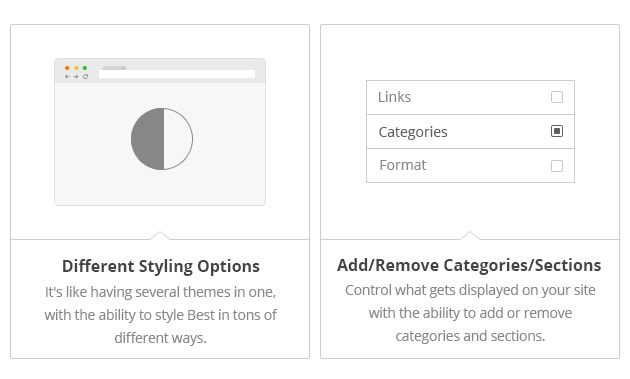630x379 pixels.
Task: Click the browser window illustration body
Action: [160, 144]
